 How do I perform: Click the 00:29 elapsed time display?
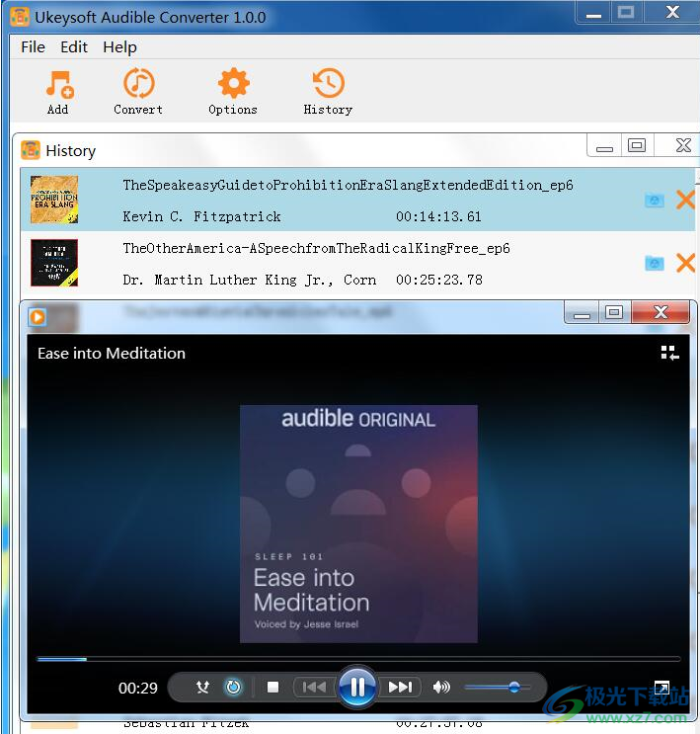(138, 688)
